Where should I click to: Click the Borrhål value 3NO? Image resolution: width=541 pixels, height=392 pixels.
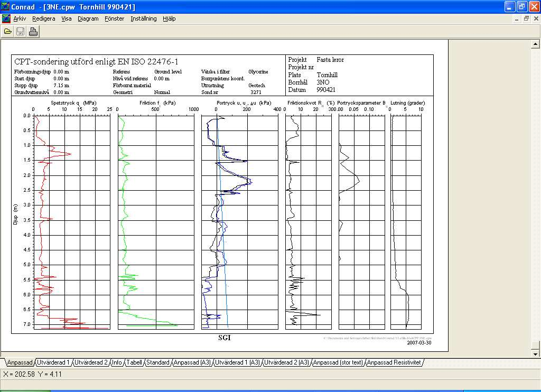coord(323,82)
